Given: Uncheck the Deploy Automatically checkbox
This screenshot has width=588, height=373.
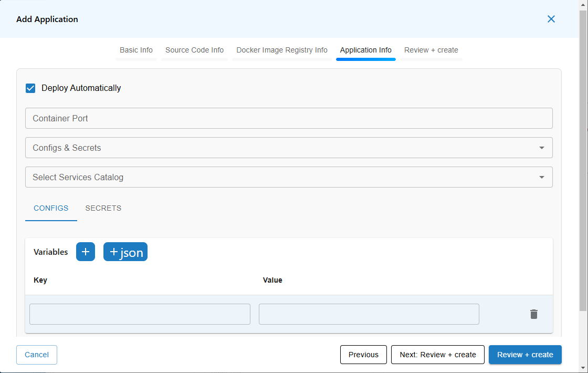Looking at the screenshot, I should point(30,88).
